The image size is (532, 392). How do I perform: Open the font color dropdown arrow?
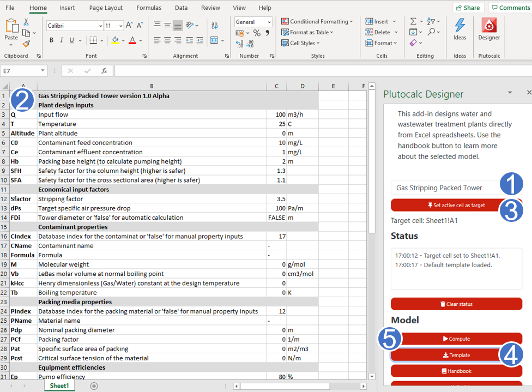tap(141, 41)
